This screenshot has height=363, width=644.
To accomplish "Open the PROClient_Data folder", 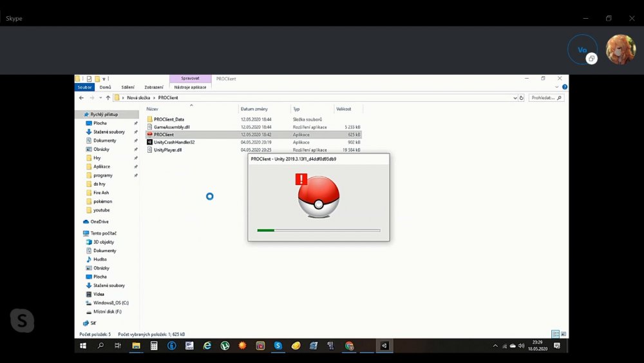I will point(169,119).
